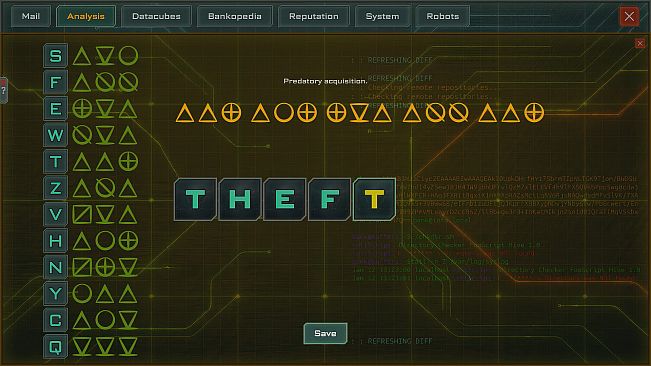Click the slashed-square symbol in the N row
The image size is (651, 366).
coord(82,267)
